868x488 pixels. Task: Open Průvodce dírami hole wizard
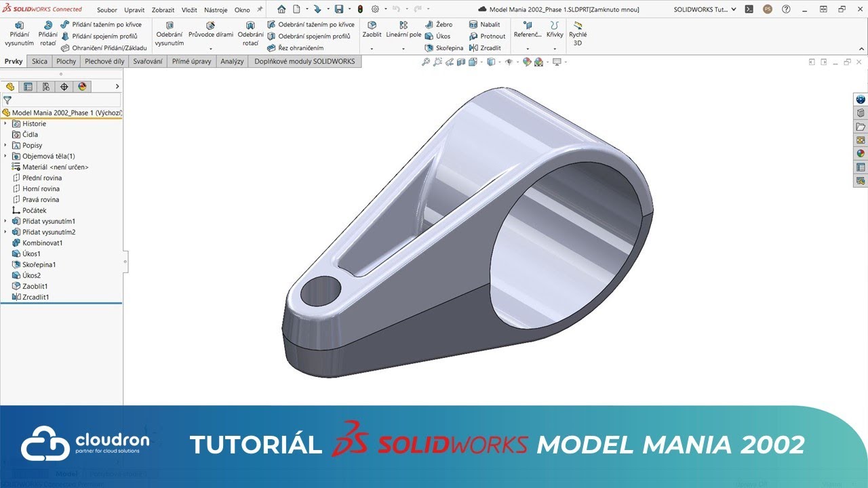click(211, 30)
